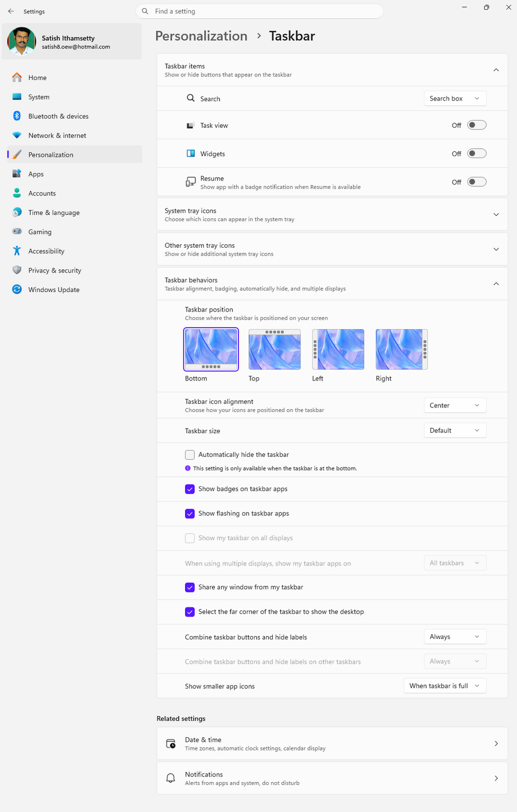Click the Bluetooth icon in sidebar
This screenshot has height=812, width=517.
pyautogui.click(x=17, y=116)
